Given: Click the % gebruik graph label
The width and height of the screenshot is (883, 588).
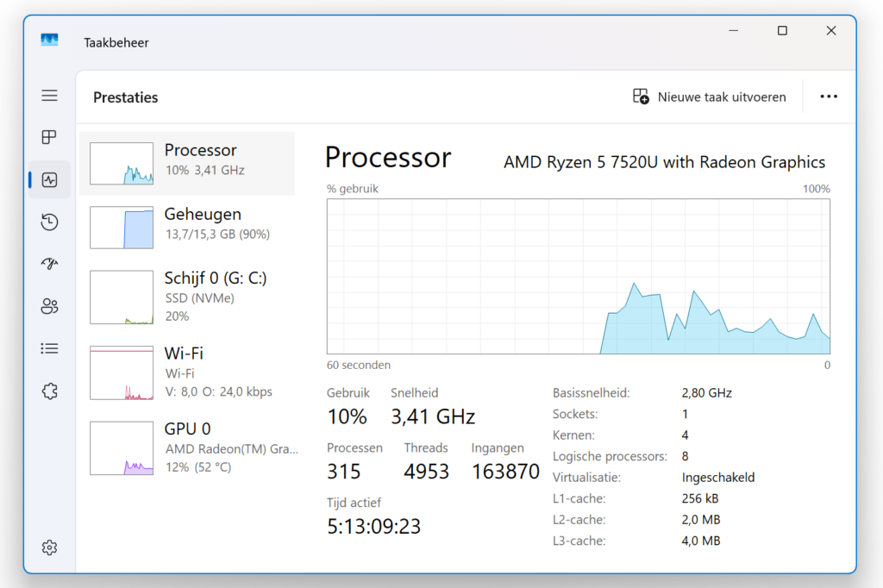Looking at the screenshot, I should (x=353, y=189).
